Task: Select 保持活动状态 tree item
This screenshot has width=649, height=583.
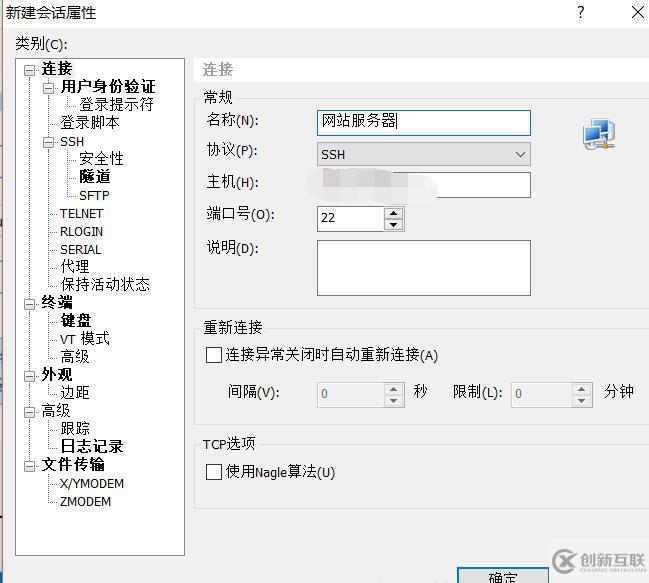Action: pyautogui.click(x=105, y=284)
